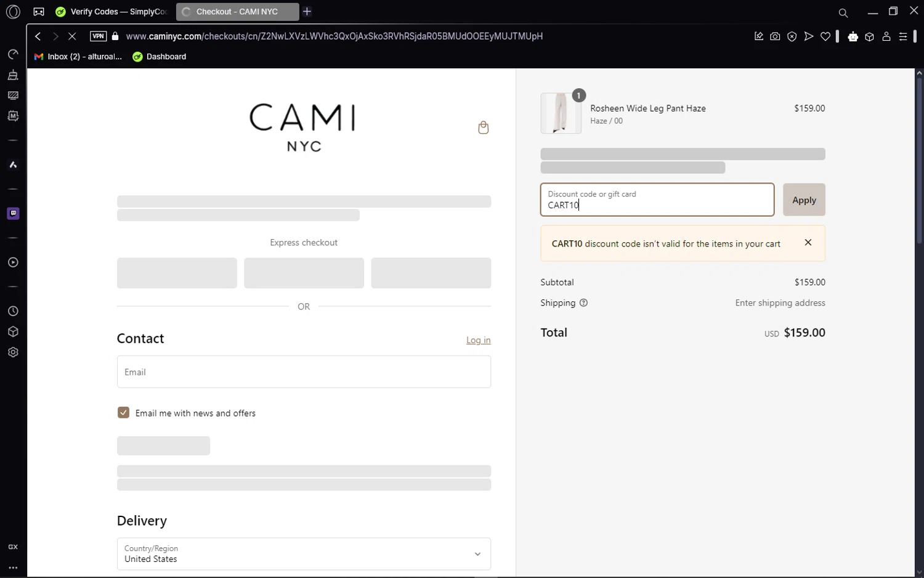
Task: Open Settings gear icon in sidebar
Action: click(13, 352)
